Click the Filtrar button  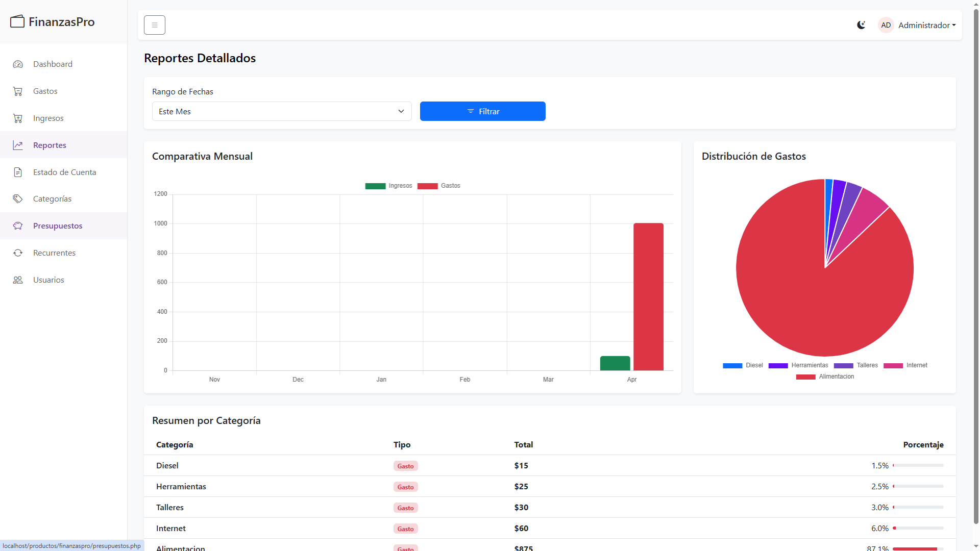(x=482, y=111)
